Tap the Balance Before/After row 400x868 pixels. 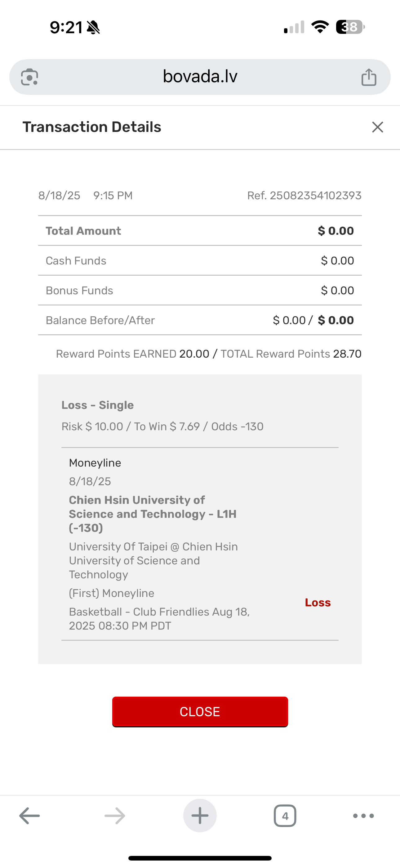pyautogui.click(x=200, y=320)
